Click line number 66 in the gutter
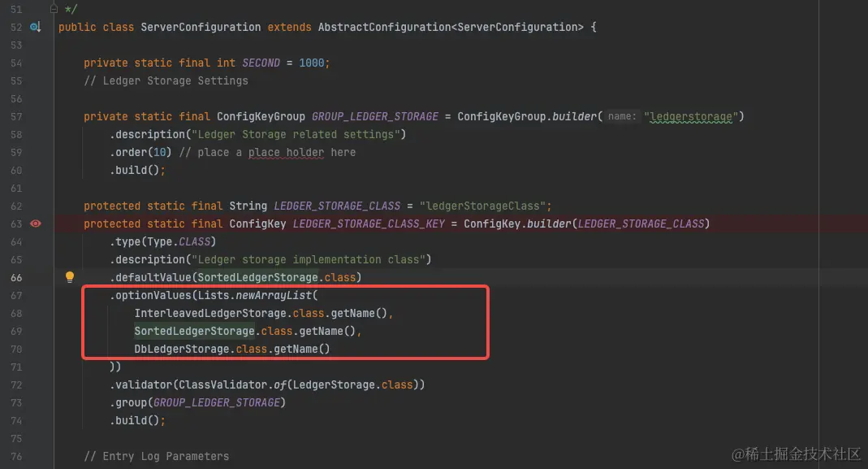Image resolution: width=868 pixels, height=469 pixels. pyautogui.click(x=16, y=277)
